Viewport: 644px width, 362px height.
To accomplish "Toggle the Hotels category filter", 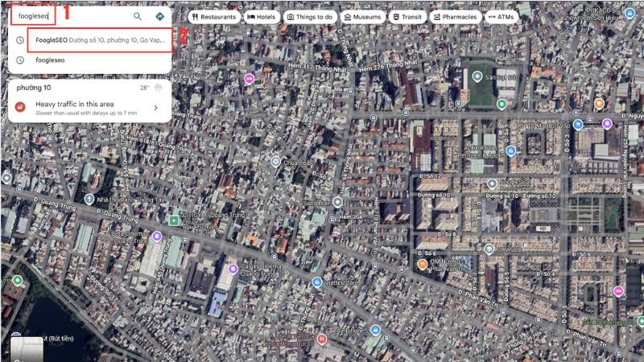I will coord(262,16).
